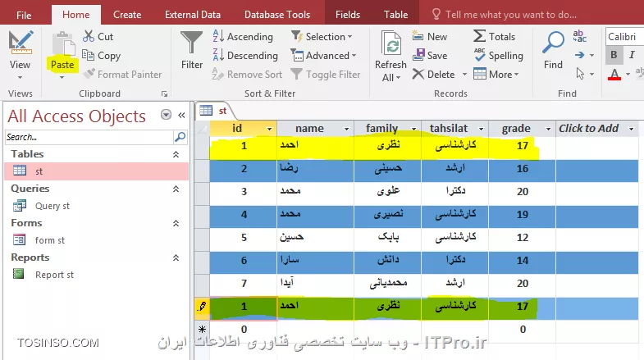Open the id column filter dropdown
This screenshot has width=644, height=360.
click(x=269, y=129)
